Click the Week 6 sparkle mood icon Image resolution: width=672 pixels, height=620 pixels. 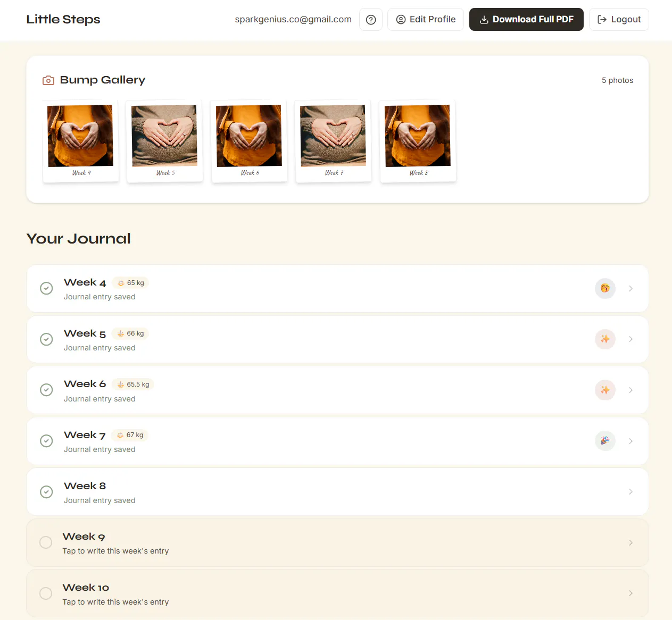[605, 390]
